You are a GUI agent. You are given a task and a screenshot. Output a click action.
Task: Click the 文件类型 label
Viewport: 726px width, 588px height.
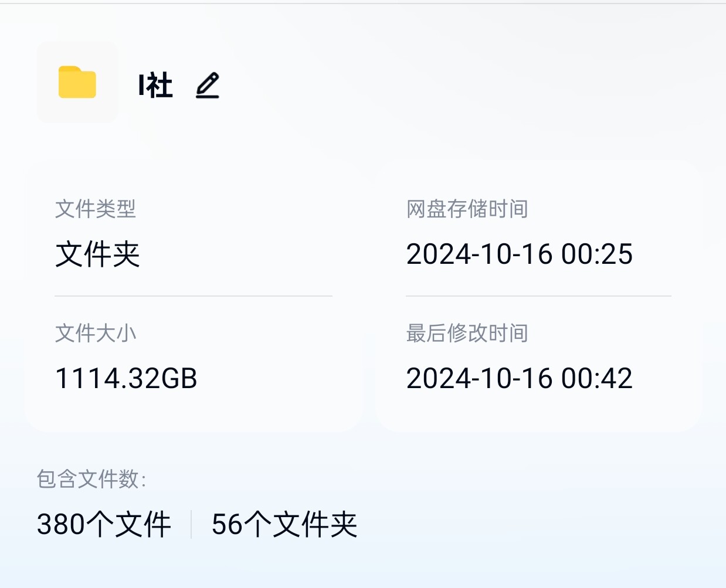point(96,209)
